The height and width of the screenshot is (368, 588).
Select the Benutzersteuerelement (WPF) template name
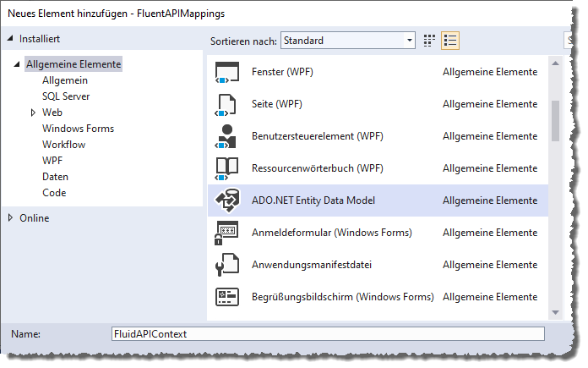[x=318, y=136]
